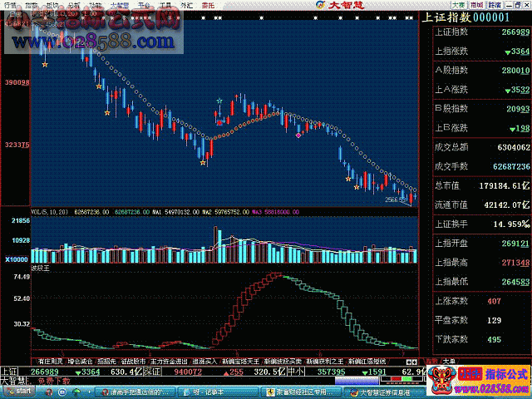This screenshot has height=399, width=532.
Task: Click the yellow star at the chart's middle low
Action: (203, 163)
